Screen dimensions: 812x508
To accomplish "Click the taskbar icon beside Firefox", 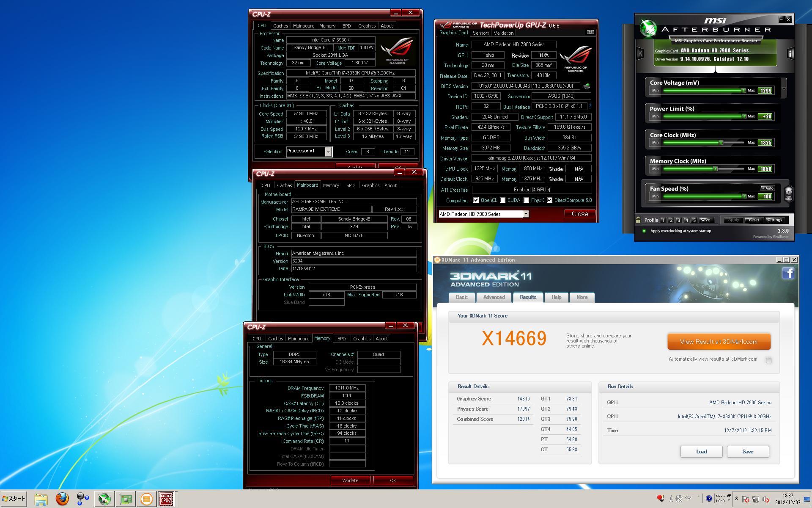I will 83,500.
